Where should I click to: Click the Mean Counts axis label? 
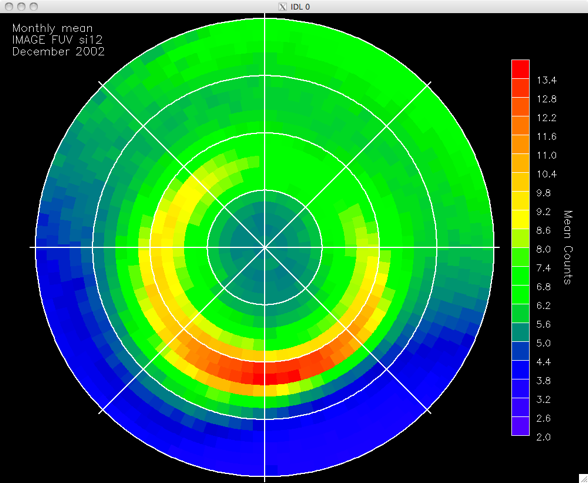pyautogui.click(x=568, y=248)
